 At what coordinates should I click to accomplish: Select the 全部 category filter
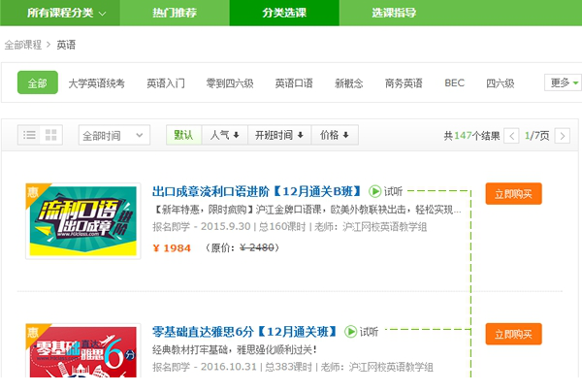click(37, 83)
